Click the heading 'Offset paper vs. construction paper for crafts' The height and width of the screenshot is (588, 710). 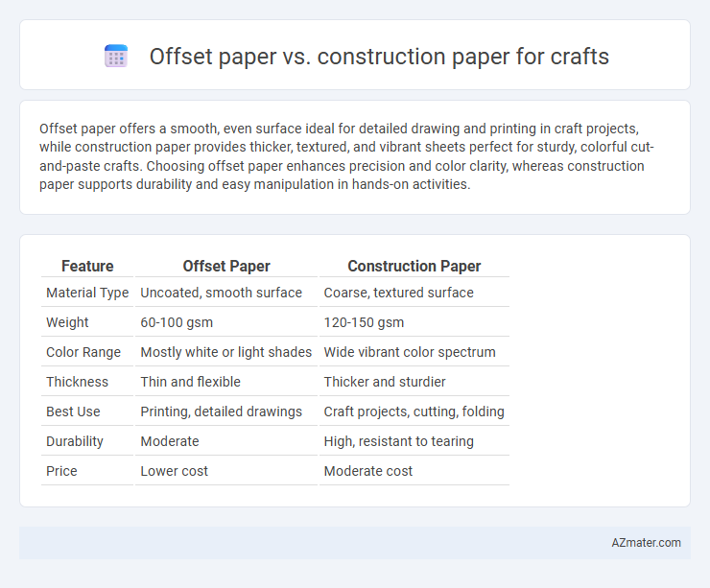pyautogui.click(x=379, y=57)
